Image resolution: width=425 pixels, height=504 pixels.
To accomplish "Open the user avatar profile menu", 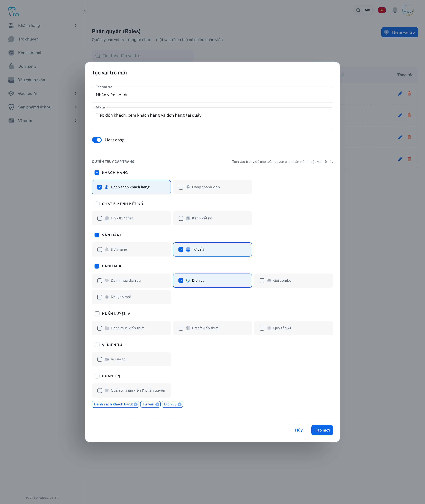I will (408, 10).
